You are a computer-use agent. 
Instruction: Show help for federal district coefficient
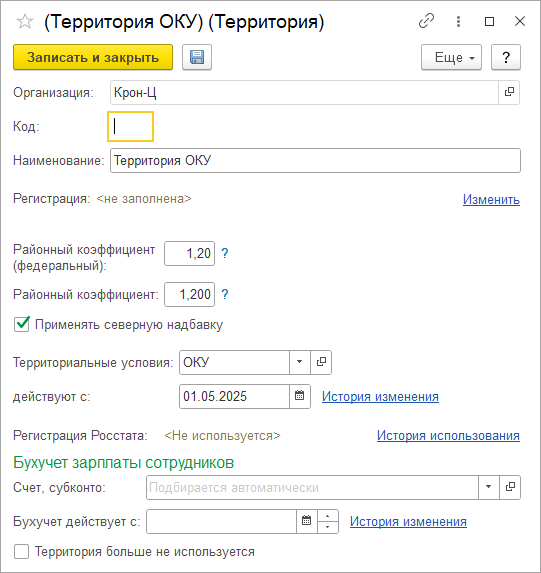pos(225,253)
